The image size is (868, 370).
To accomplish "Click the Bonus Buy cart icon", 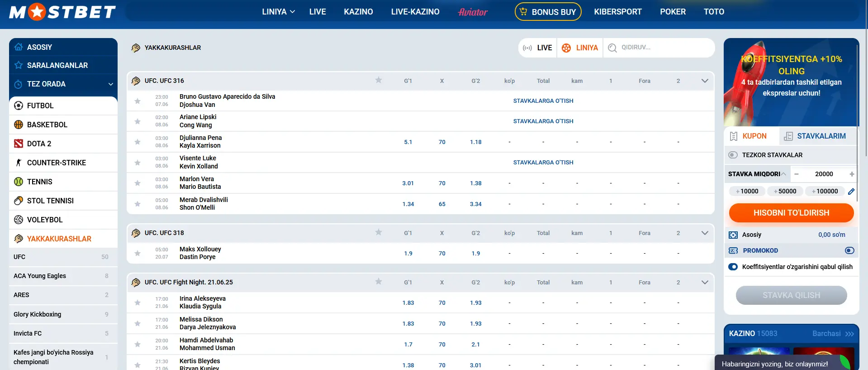I will (x=523, y=12).
